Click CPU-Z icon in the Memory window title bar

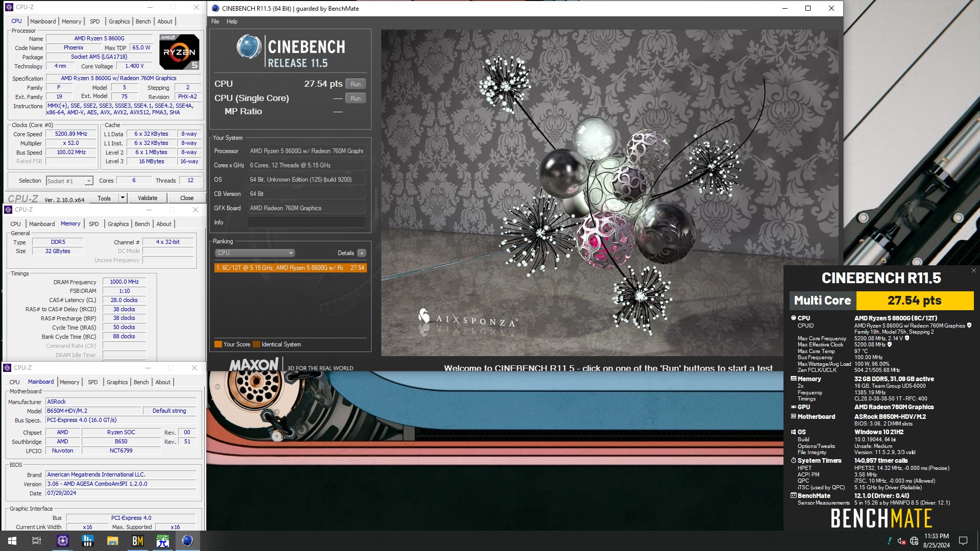8,210
